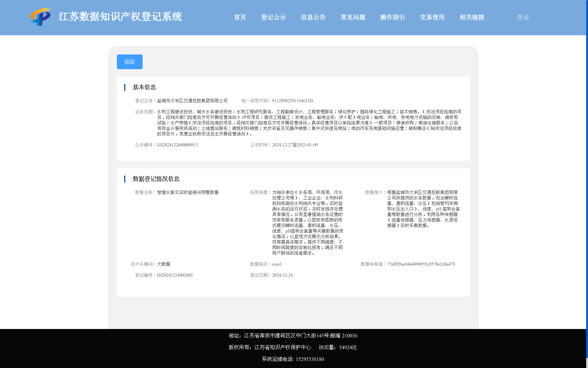Open the 首页 menu item
The width and height of the screenshot is (588, 368).
pyautogui.click(x=240, y=17)
